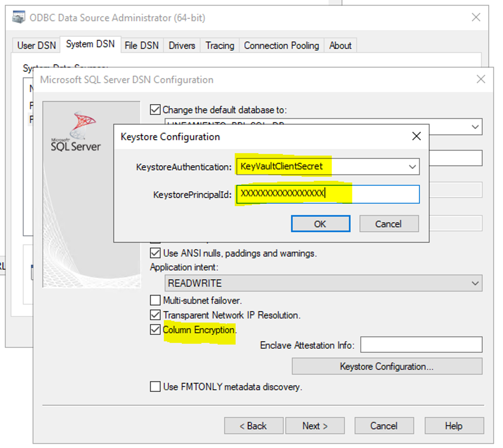The height and width of the screenshot is (448, 503).
Task: Open the Drivers tab
Action: point(182,45)
